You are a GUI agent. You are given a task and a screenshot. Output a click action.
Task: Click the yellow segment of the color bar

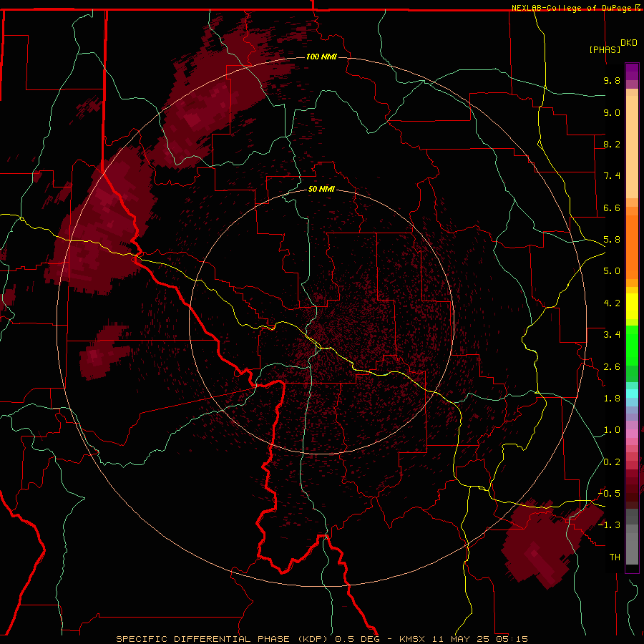coord(632,306)
